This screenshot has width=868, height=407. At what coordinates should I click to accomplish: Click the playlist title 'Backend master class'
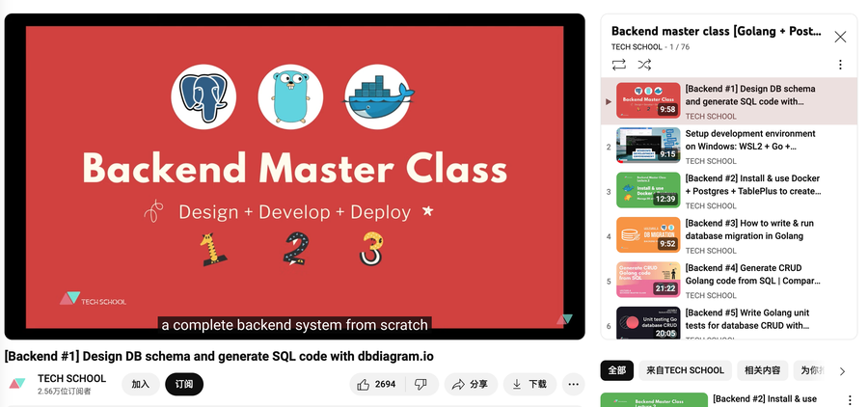click(716, 32)
